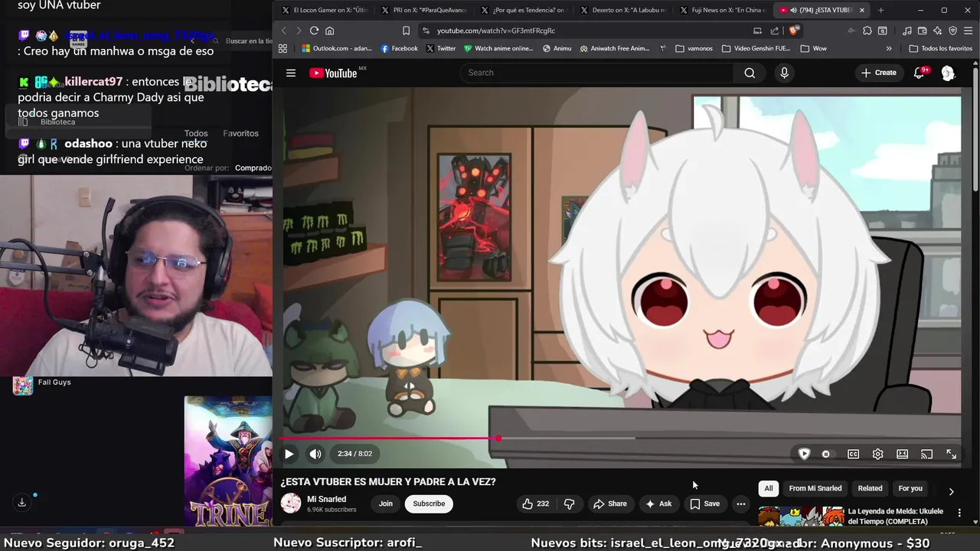Expand the Wow bookmark folder
Image resolution: width=980 pixels, height=551 pixels.
[x=813, y=48]
